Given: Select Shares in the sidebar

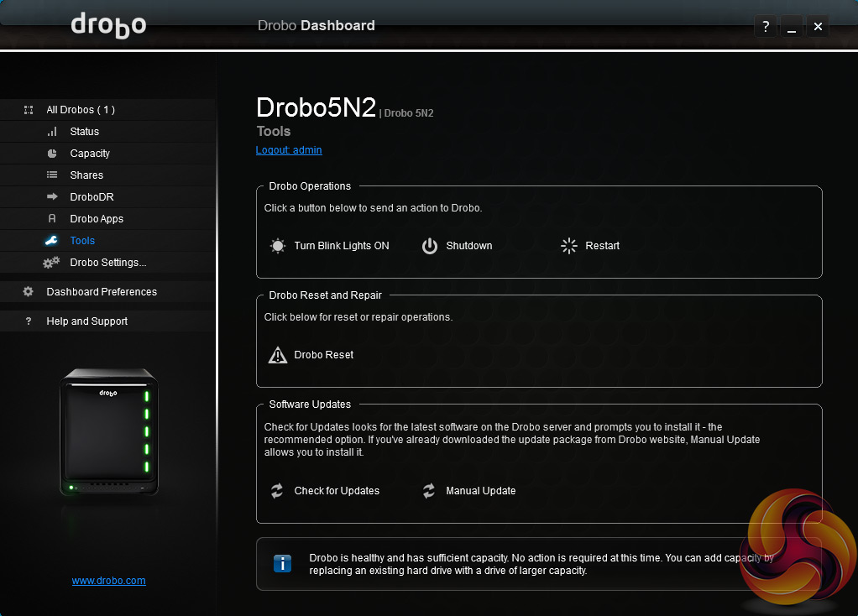Looking at the screenshot, I should pyautogui.click(x=86, y=175).
